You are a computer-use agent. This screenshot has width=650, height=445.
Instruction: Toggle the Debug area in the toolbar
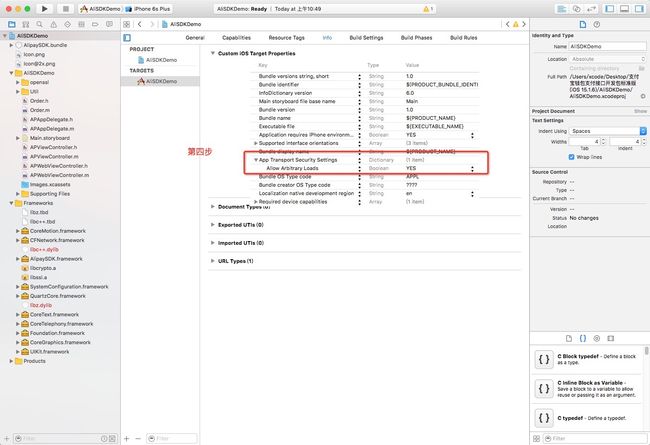point(625,9)
